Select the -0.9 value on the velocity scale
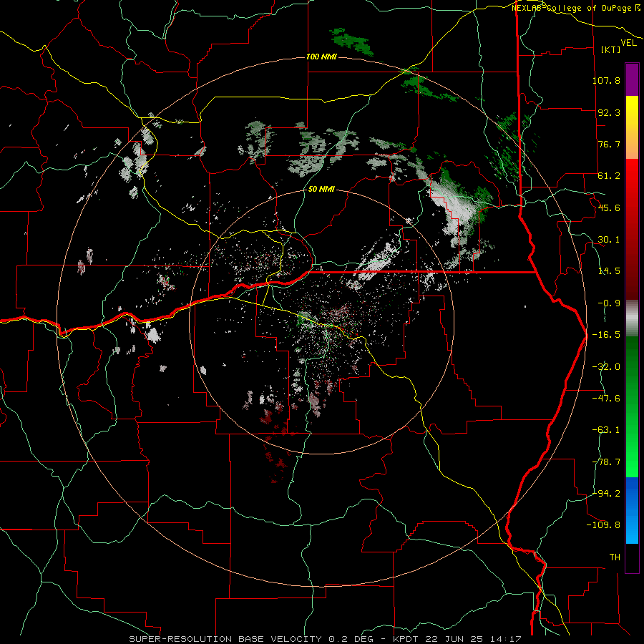The image size is (644, 644). [x=609, y=303]
